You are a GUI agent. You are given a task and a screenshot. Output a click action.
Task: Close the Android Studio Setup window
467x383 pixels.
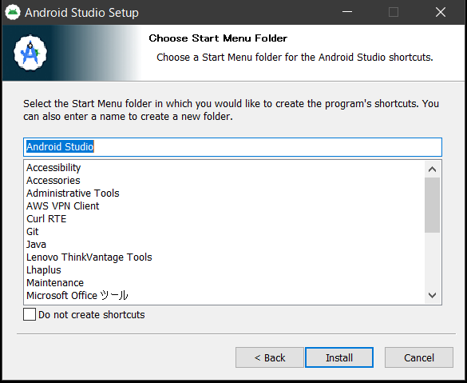[440, 12]
